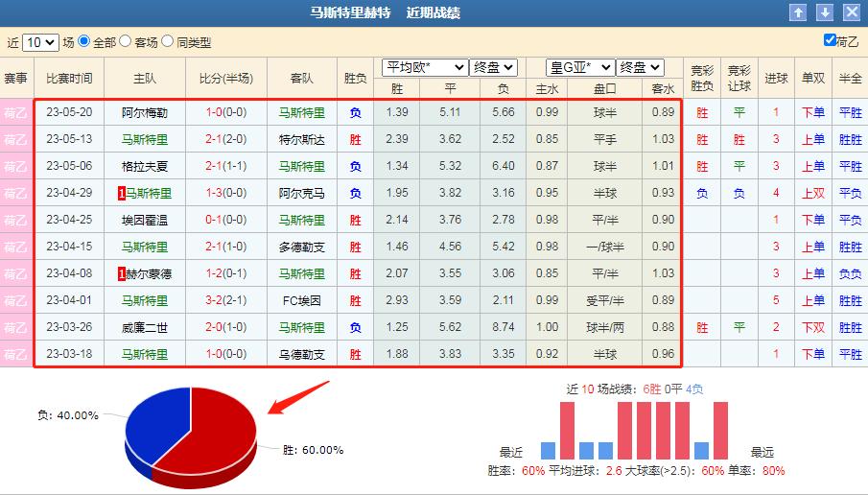
Task: Click the 进球 column header
Action: pyautogui.click(x=776, y=78)
